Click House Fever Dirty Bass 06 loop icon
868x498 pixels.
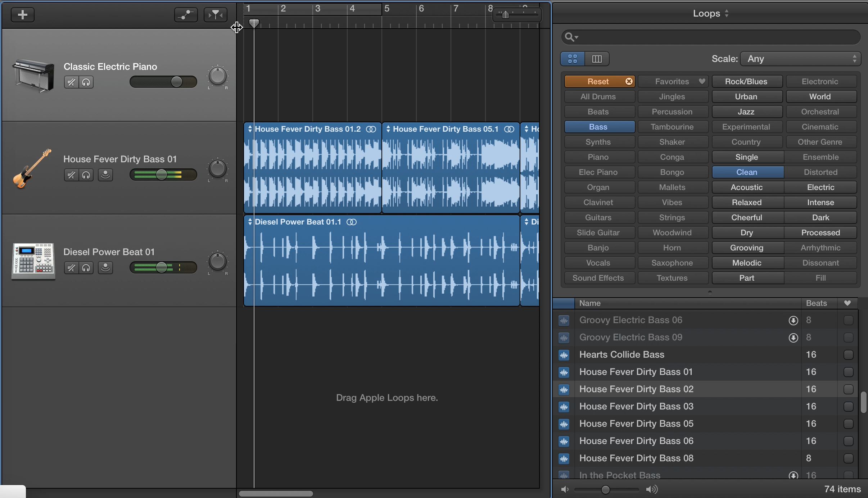coord(564,442)
